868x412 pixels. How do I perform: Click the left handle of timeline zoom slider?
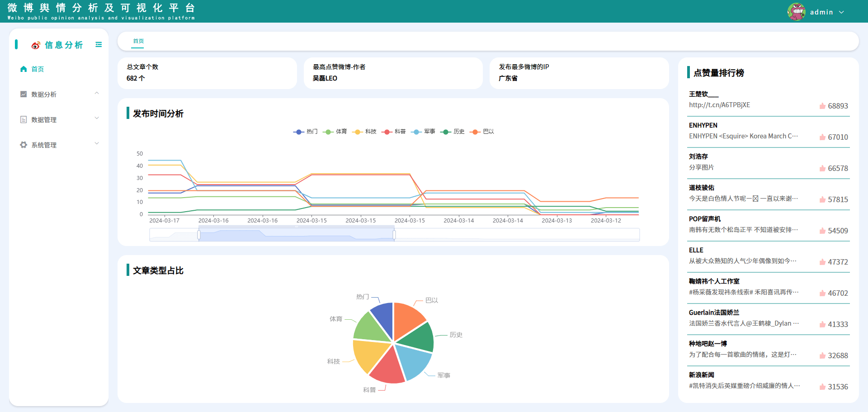coord(199,235)
